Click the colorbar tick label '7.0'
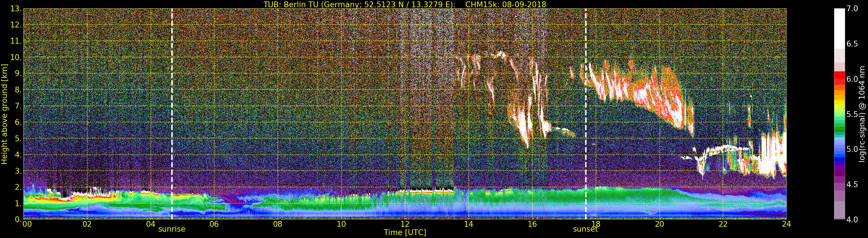The width and height of the screenshot is (868, 238). tap(852, 9)
